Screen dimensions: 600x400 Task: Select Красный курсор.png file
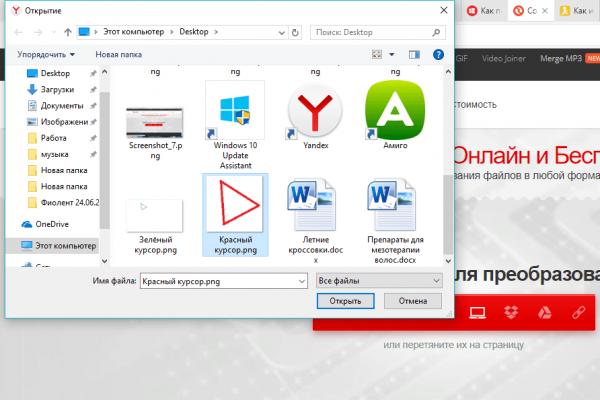coord(235,215)
